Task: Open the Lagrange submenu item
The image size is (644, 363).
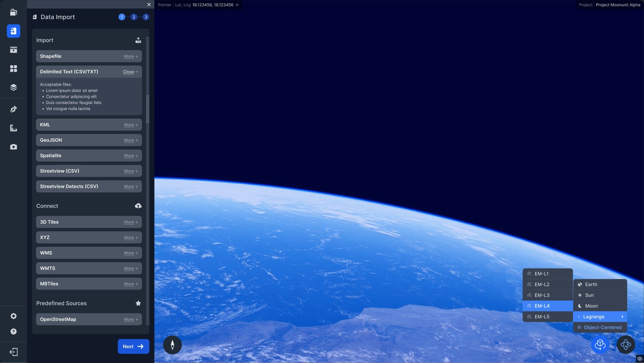Action: 600,317
